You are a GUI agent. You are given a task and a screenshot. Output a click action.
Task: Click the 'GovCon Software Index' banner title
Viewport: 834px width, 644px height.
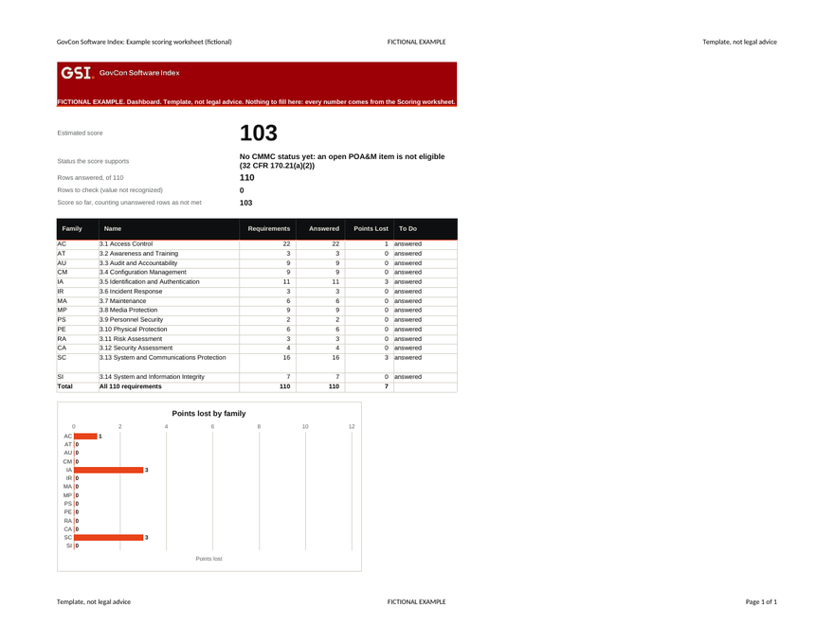click(139, 73)
